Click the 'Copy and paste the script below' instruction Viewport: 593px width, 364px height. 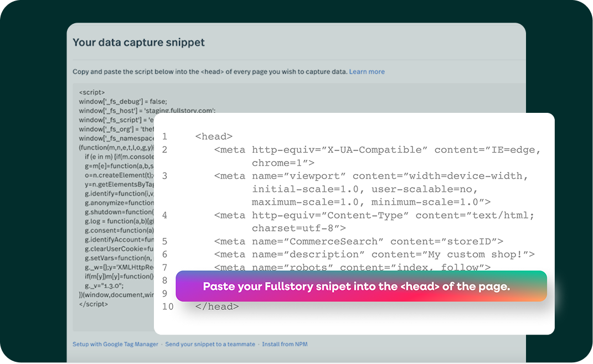point(210,72)
